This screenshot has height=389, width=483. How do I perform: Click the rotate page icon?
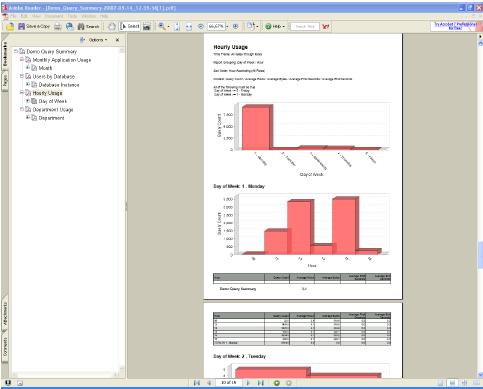point(251,26)
